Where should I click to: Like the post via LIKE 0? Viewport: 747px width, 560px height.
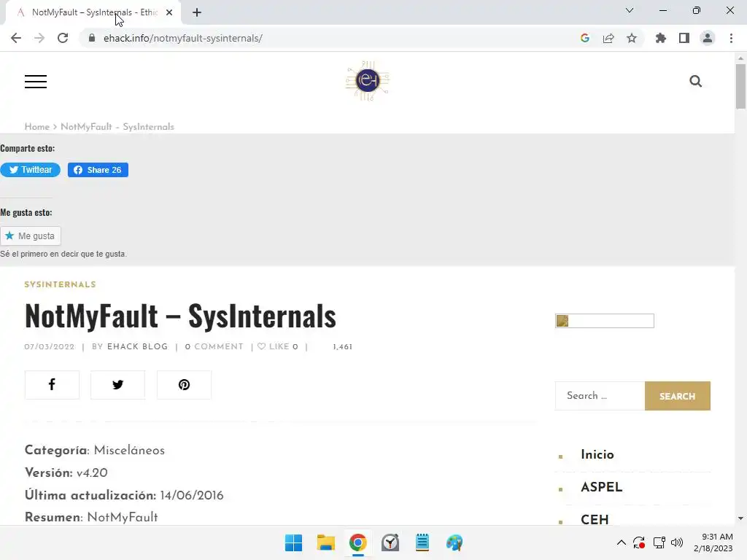(x=278, y=346)
